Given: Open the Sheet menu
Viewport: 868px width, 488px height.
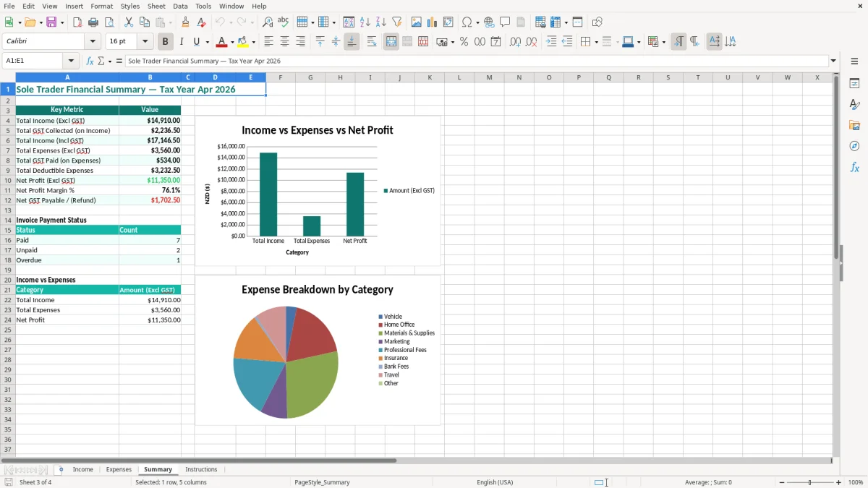Looking at the screenshot, I should 156,6.
